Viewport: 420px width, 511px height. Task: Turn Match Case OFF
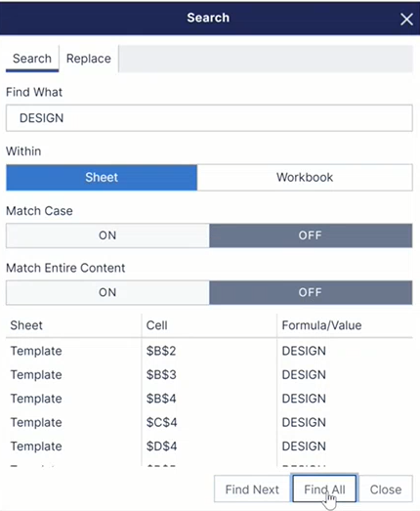(311, 235)
